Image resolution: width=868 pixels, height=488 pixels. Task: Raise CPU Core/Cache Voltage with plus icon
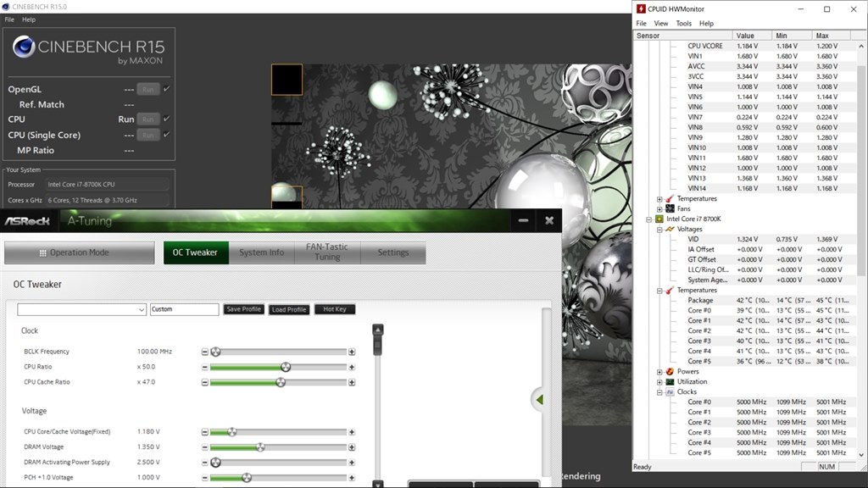[x=352, y=432]
